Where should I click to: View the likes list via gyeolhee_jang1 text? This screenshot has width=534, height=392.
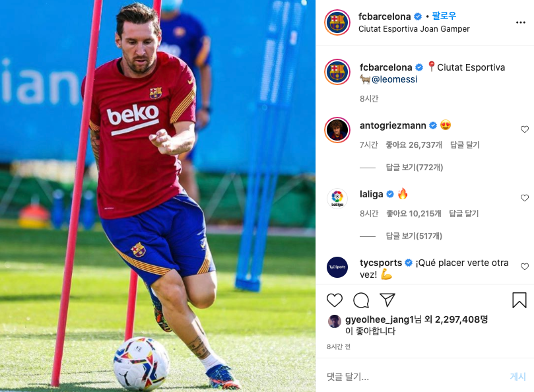click(x=380, y=319)
